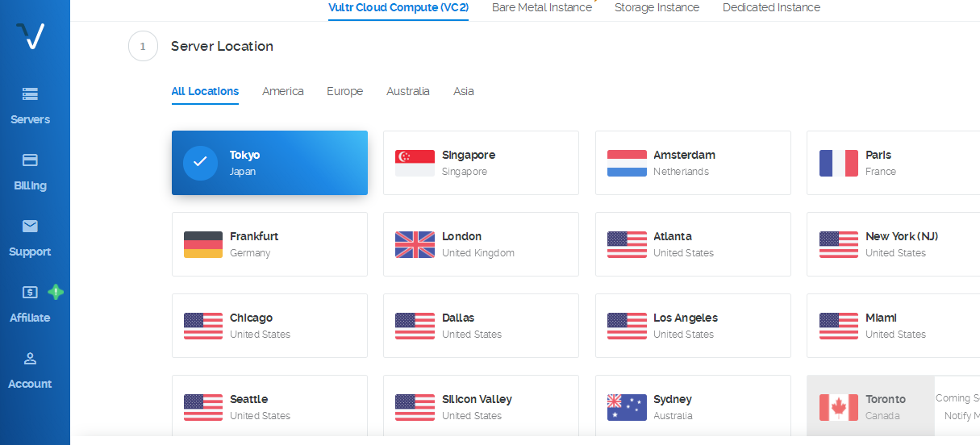
Task: Filter locations by America
Action: tap(283, 91)
